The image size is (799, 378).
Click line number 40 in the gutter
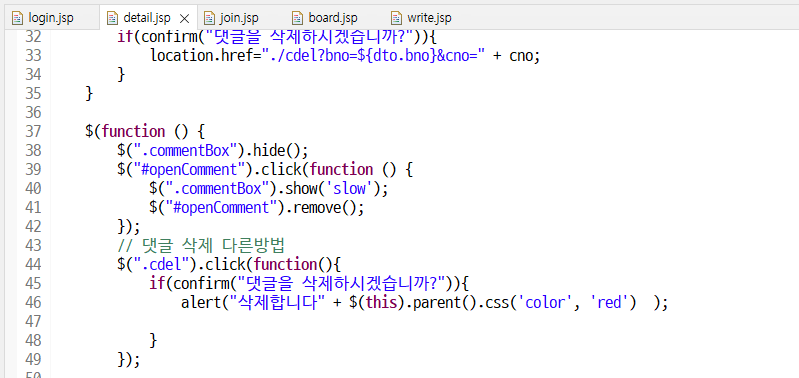[33, 188]
